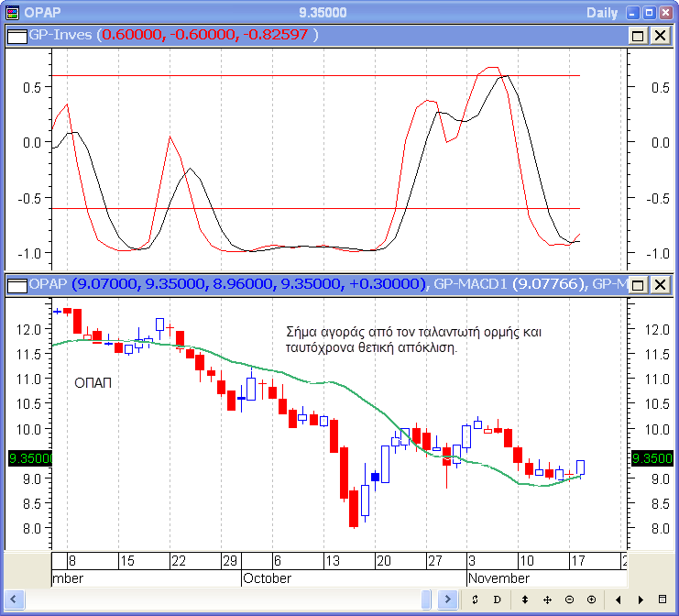Viewport: 679px width, 616px height.
Task: Open the GP-Inves pane menu icon
Action: [x=16, y=35]
